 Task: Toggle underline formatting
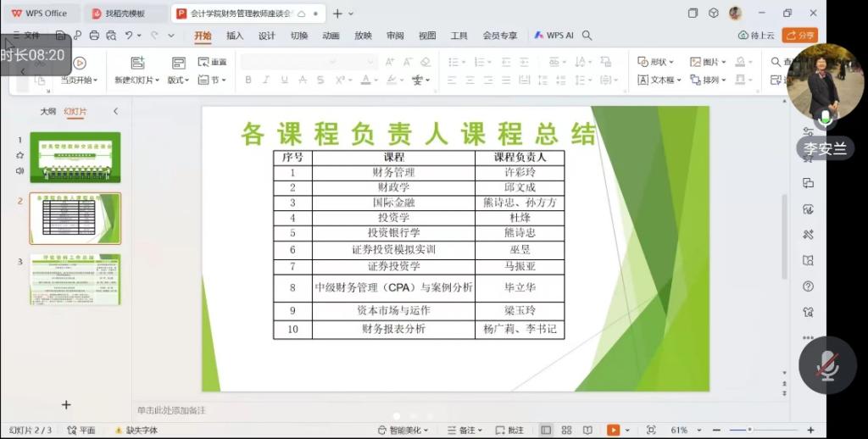click(284, 80)
